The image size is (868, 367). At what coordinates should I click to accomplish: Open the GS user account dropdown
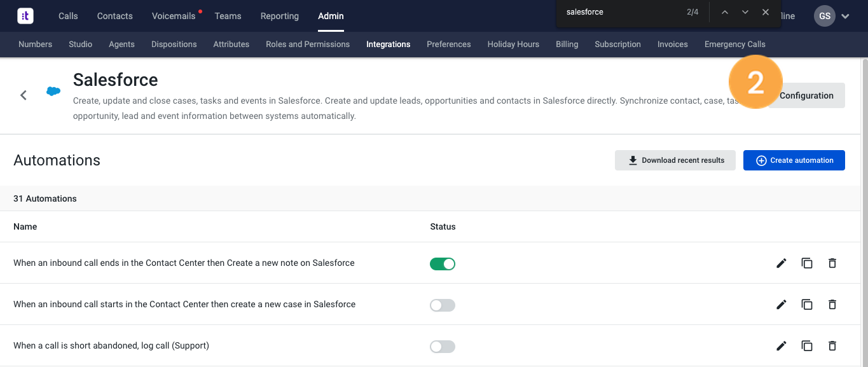point(832,16)
